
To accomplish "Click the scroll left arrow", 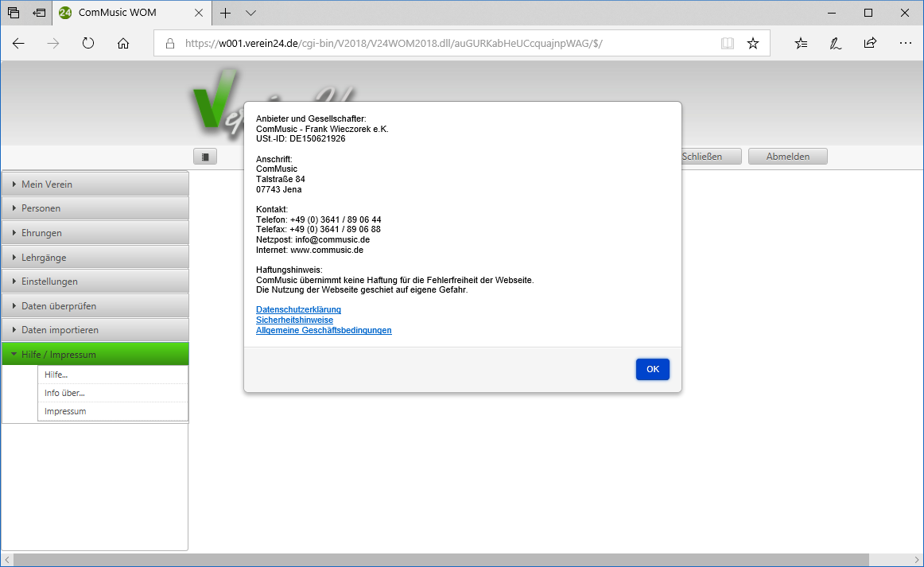I will (x=7, y=560).
